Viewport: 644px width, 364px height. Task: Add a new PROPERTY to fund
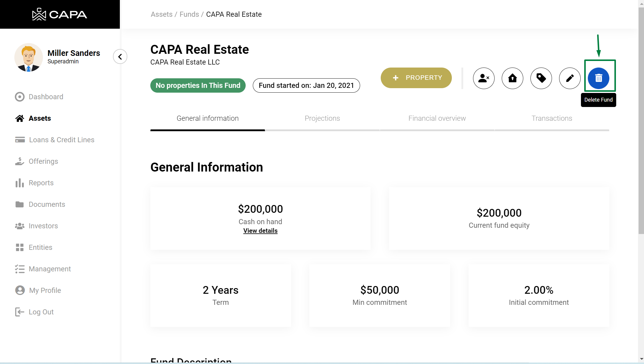click(x=416, y=78)
